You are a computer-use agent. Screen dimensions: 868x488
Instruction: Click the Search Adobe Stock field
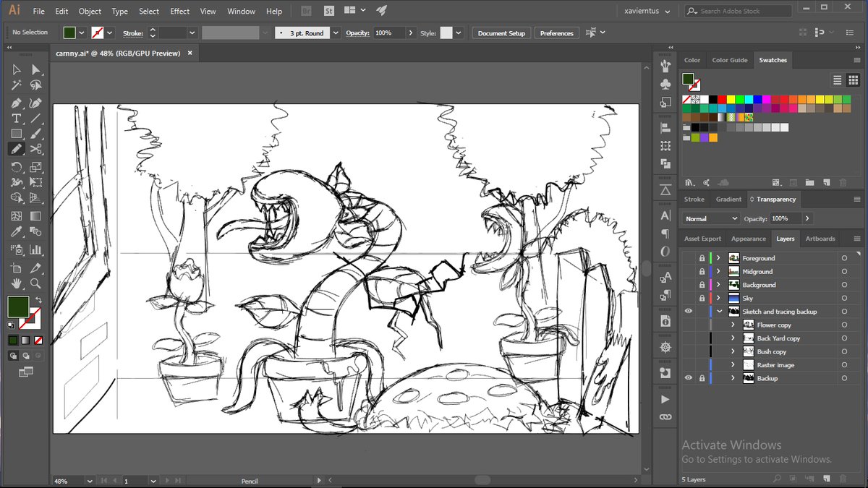(738, 11)
